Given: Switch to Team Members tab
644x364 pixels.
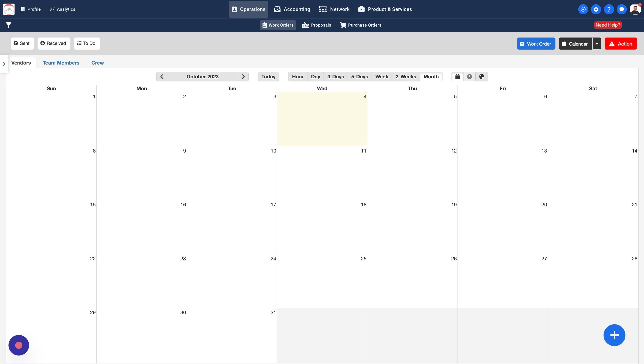Looking at the screenshot, I should click(x=61, y=63).
